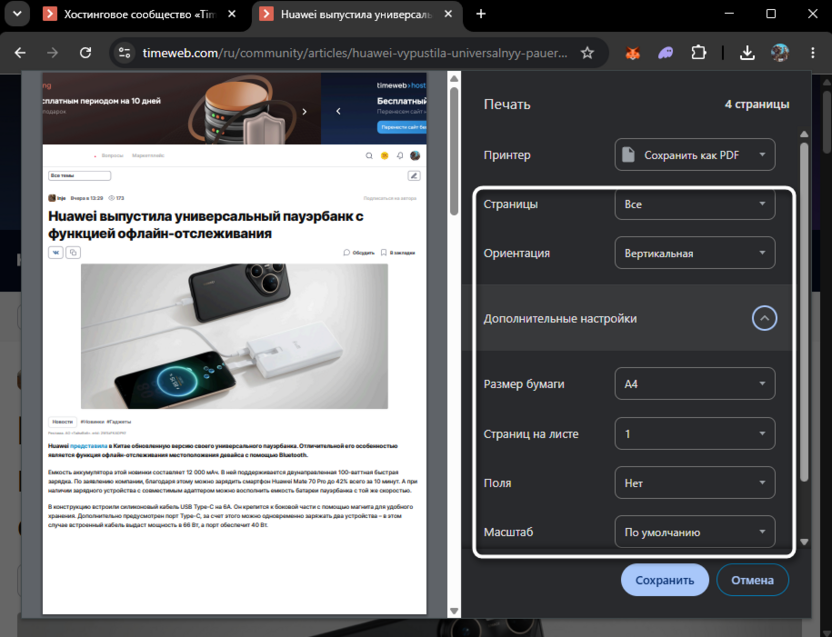Click the user avatar in preview header
The width and height of the screenshot is (832, 637).
415,156
